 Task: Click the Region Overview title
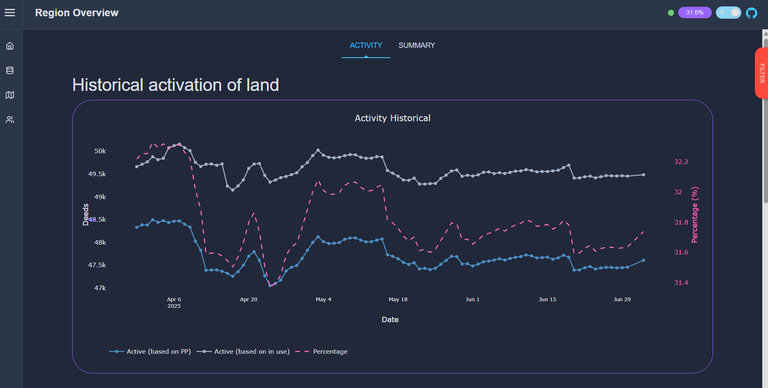click(77, 13)
